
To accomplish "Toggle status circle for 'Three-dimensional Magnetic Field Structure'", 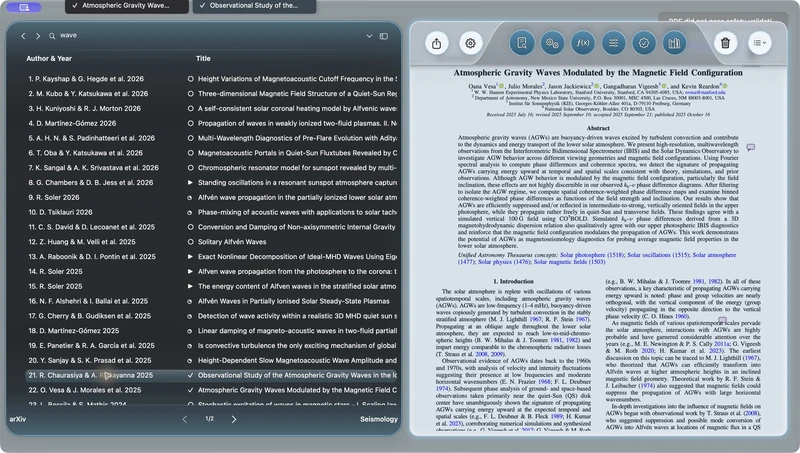I will pyautogui.click(x=190, y=94).
